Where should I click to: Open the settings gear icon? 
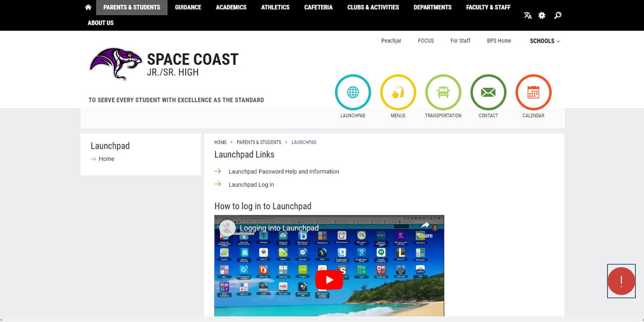542,16
